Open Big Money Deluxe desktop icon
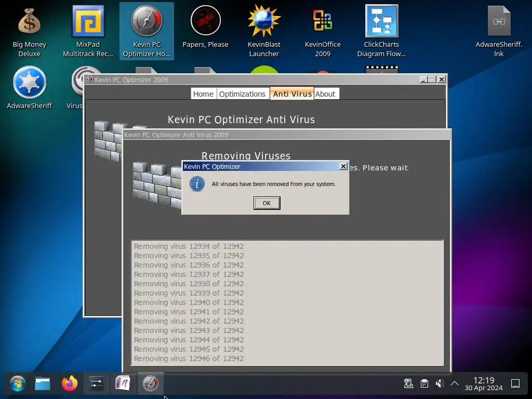The width and height of the screenshot is (532, 399). tap(29, 31)
